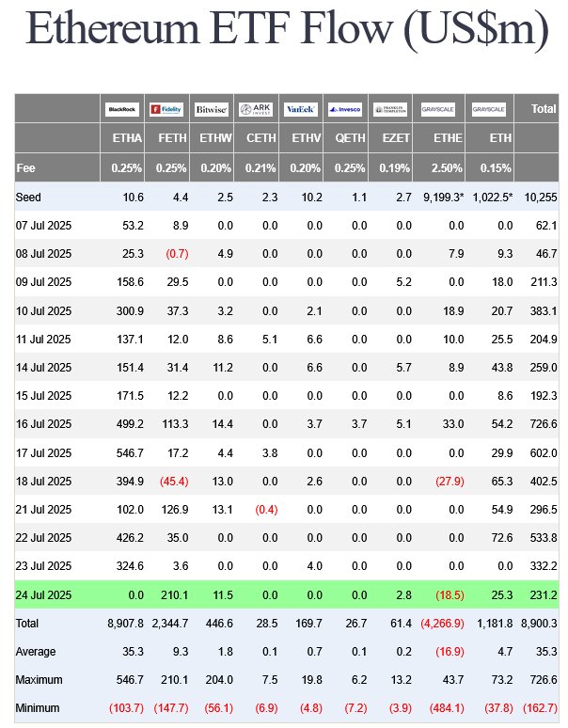The image size is (568, 728).
Task: Click the red (0.7) FETH value
Action: point(177,254)
